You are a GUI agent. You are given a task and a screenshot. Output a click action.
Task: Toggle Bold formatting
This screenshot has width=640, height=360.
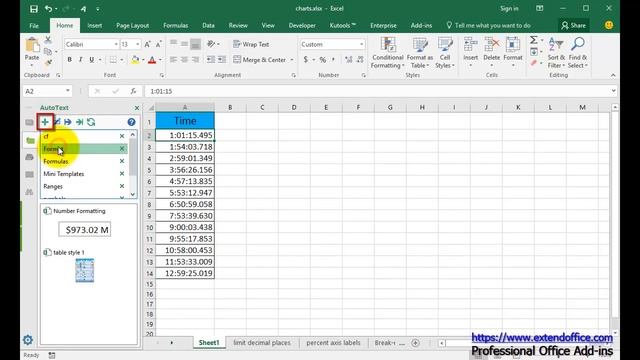pos(69,60)
